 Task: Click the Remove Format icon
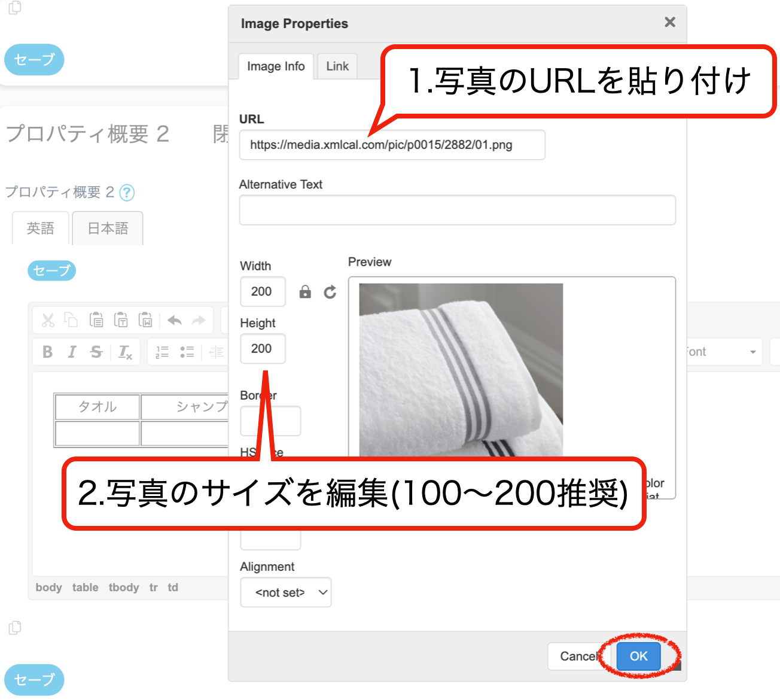point(125,352)
